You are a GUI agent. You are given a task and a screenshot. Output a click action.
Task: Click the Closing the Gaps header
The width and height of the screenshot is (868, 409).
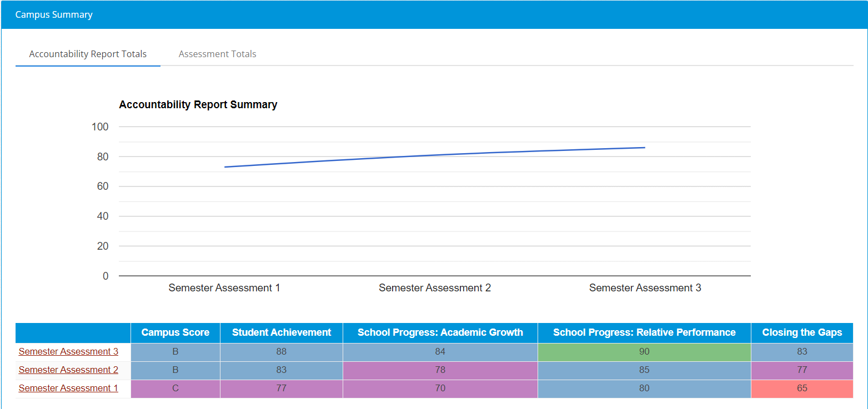pos(802,332)
